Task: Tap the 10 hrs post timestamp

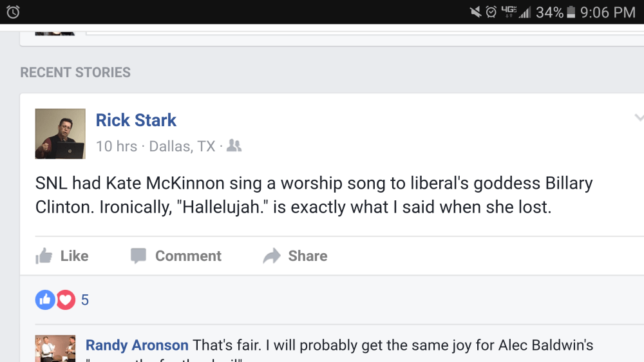Action: point(116,146)
